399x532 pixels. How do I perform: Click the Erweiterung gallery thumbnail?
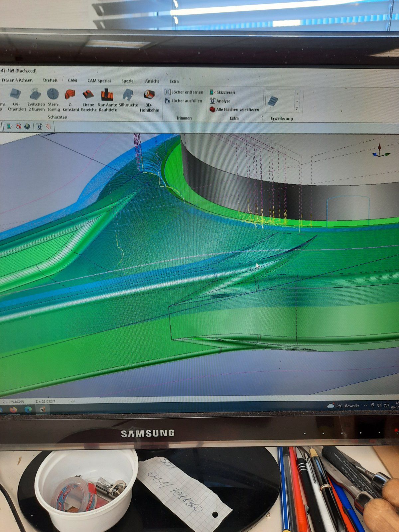click(273, 101)
